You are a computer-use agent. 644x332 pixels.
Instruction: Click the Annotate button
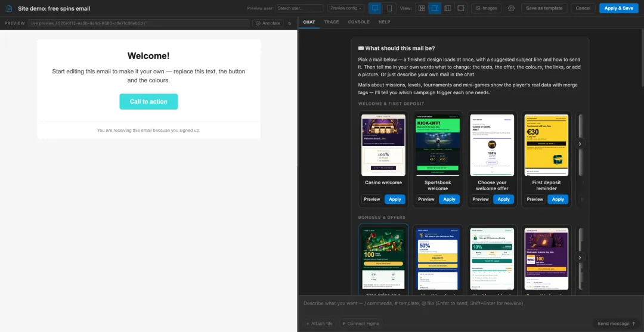268,23
